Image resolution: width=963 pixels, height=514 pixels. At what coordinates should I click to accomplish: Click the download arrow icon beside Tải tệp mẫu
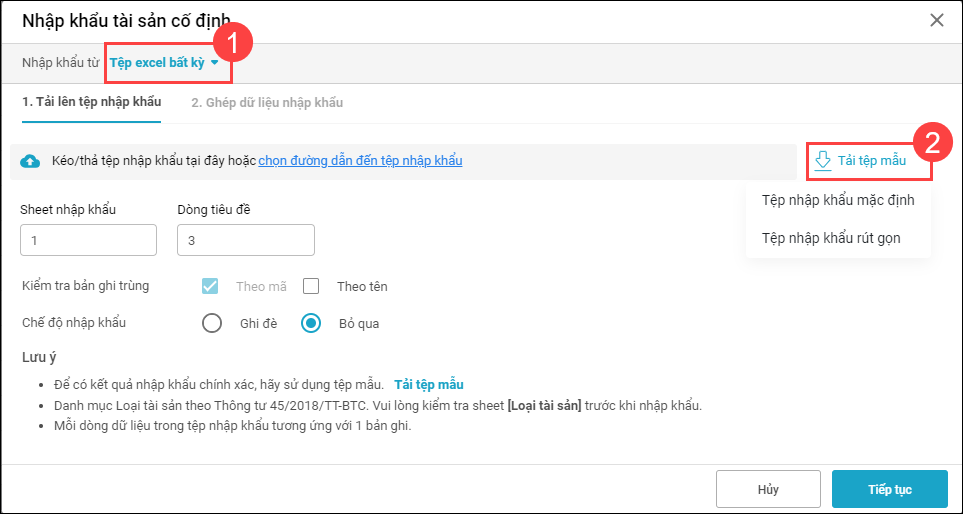pos(822,160)
